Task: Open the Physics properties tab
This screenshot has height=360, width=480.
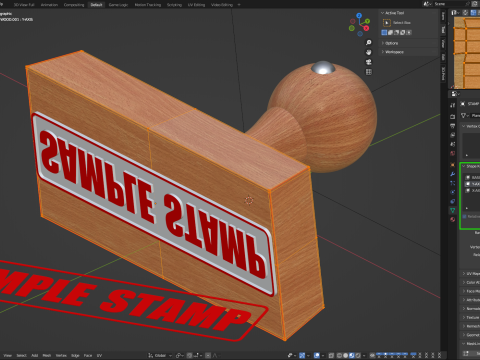Action: click(x=452, y=192)
